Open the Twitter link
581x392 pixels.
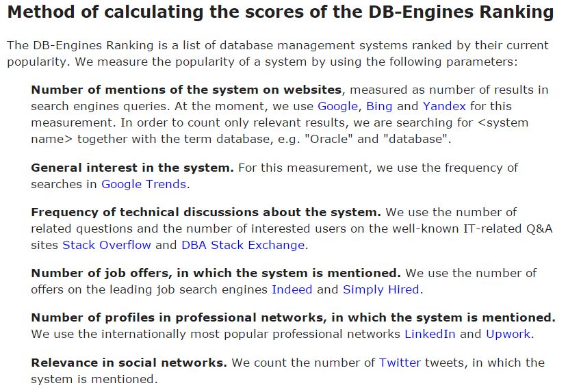pyautogui.click(x=400, y=363)
